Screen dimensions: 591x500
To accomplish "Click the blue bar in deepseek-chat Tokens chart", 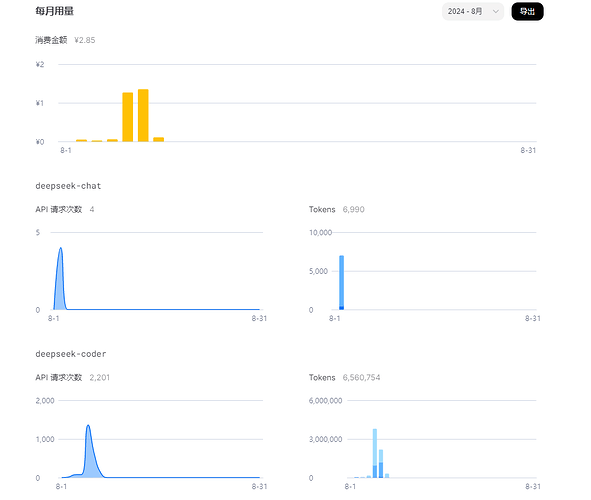I will pyautogui.click(x=341, y=283).
